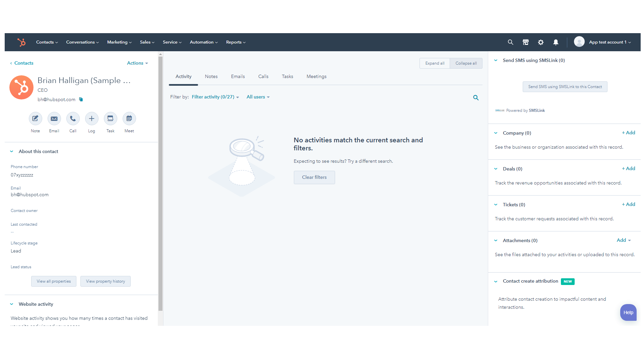
Task: Click the left panel vertical scrollbar
Action: pos(160,184)
